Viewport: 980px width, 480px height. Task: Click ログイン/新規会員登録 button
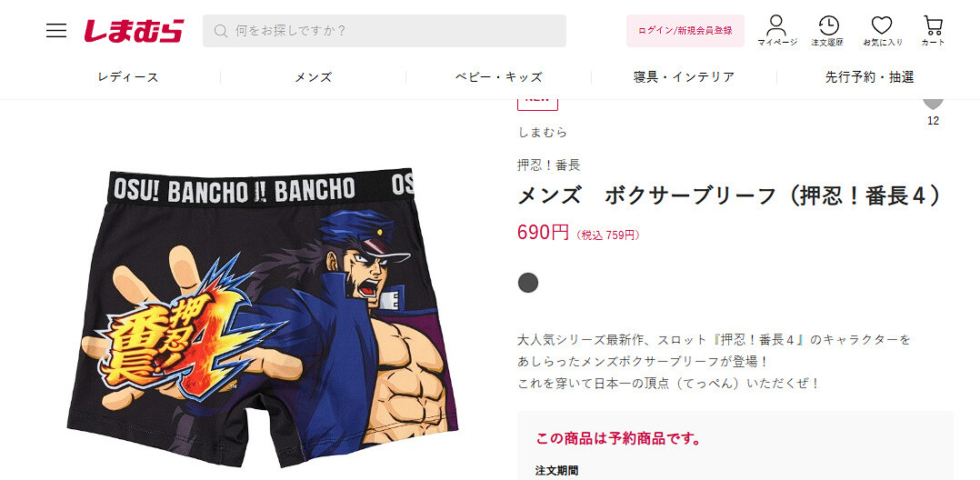tap(685, 31)
